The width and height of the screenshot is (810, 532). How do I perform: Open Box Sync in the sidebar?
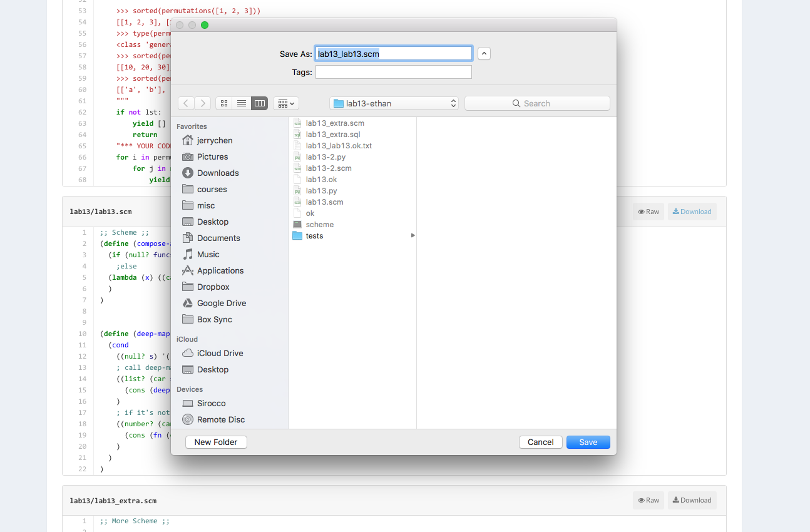pyautogui.click(x=214, y=319)
